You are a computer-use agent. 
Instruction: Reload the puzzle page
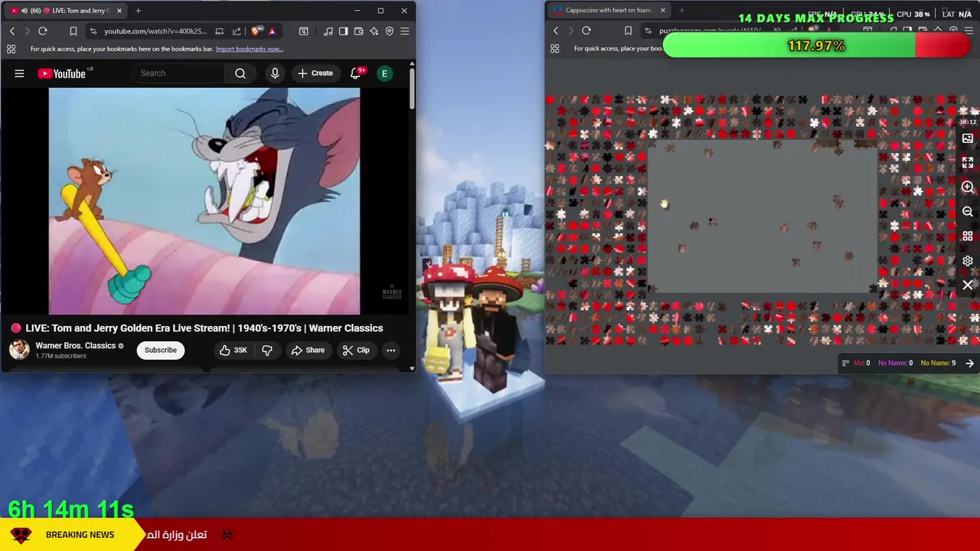click(x=586, y=31)
